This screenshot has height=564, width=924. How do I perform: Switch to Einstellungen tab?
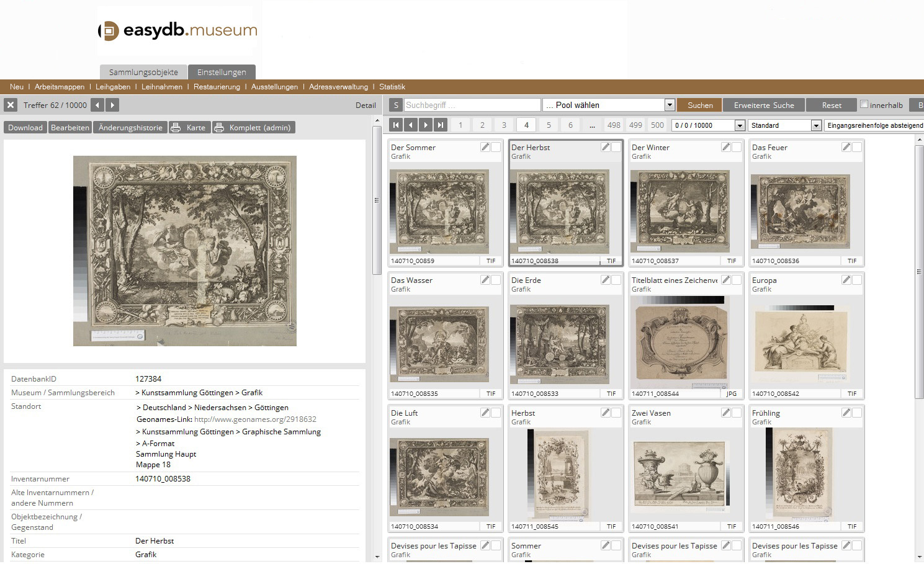(222, 72)
